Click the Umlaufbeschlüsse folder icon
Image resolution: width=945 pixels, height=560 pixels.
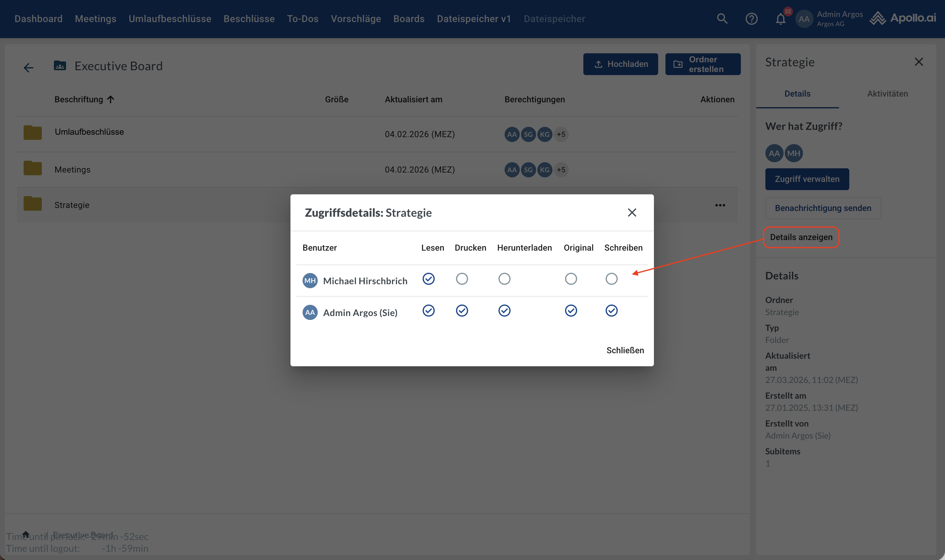pyautogui.click(x=32, y=133)
